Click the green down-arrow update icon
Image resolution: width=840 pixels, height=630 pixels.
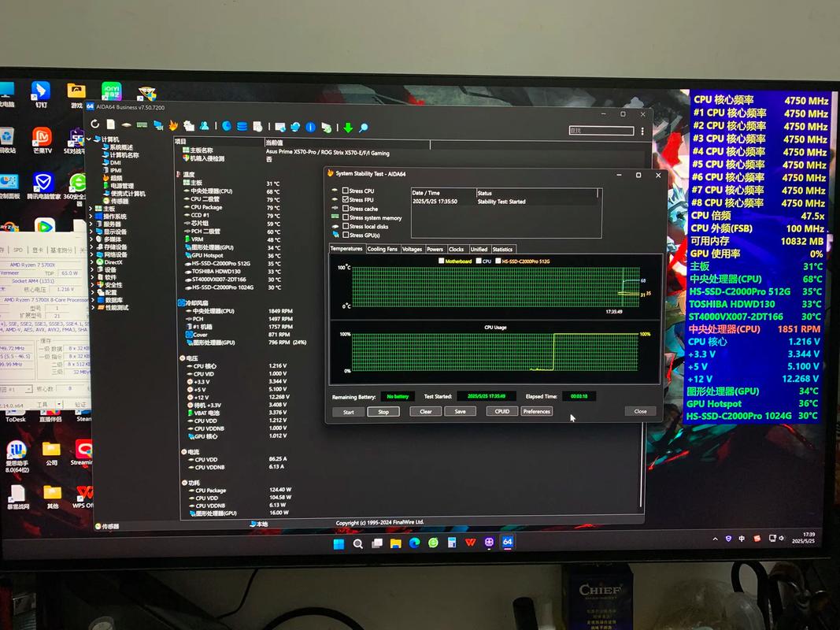click(x=348, y=128)
